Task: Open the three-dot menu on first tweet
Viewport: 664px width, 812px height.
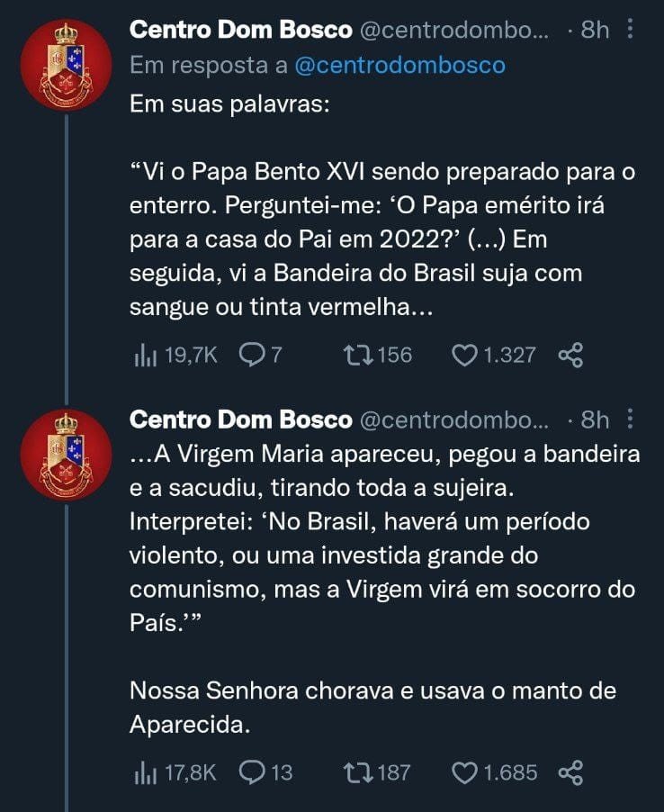Action: coord(630,30)
